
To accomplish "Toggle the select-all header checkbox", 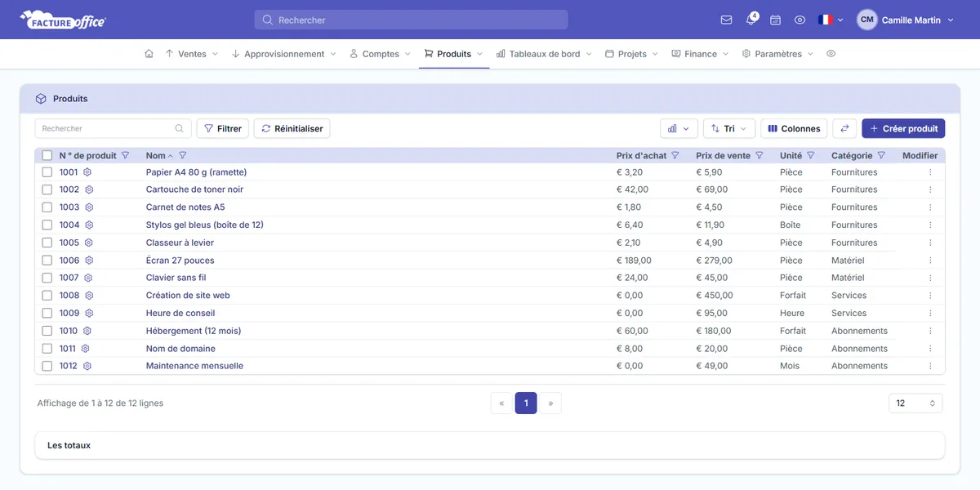I will (x=47, y=155).
